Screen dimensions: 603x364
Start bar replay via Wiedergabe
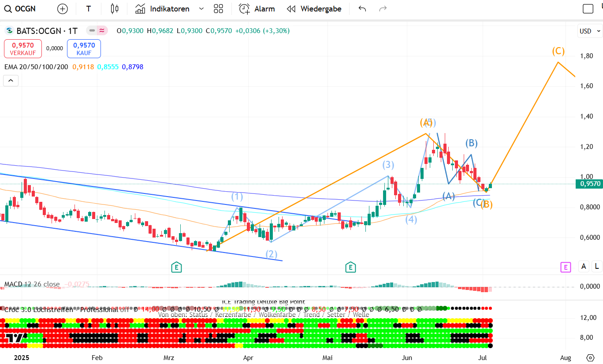(314, 9)
